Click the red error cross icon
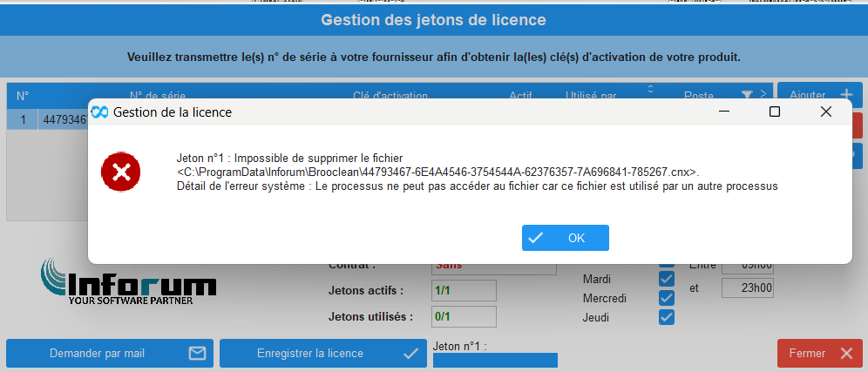This screenshot has height=372, width=868. [120, 172]
